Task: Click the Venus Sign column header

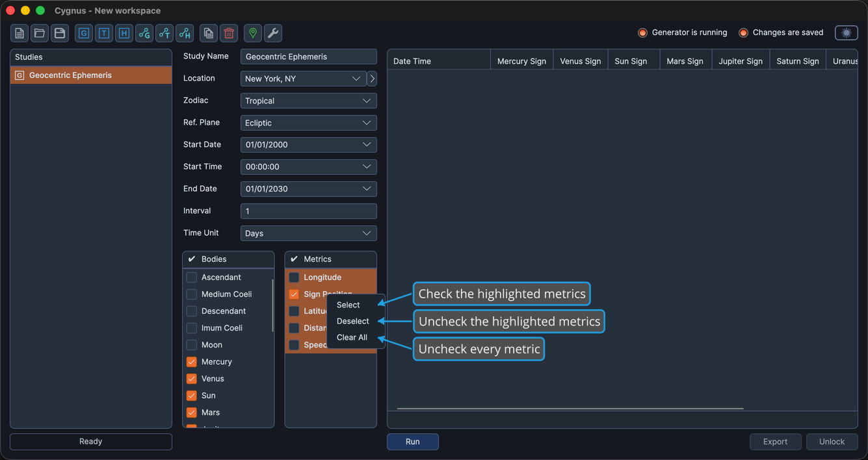Action: click(581, 61)
